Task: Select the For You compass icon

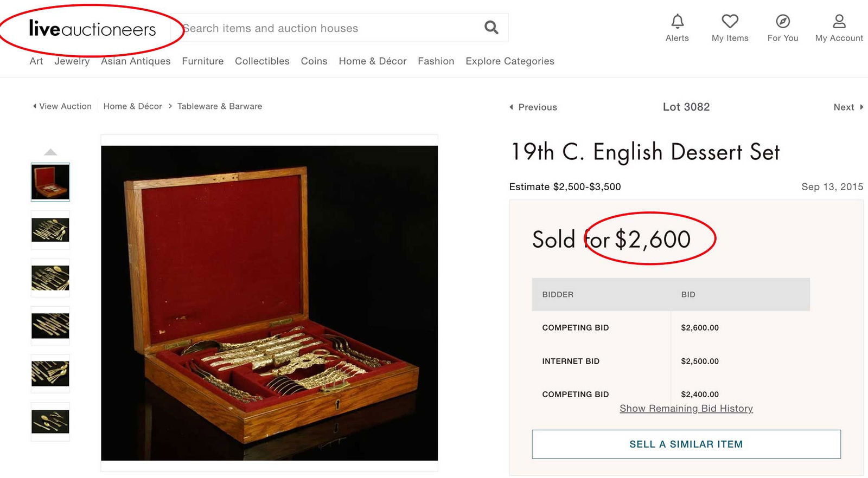Action: 782,22
